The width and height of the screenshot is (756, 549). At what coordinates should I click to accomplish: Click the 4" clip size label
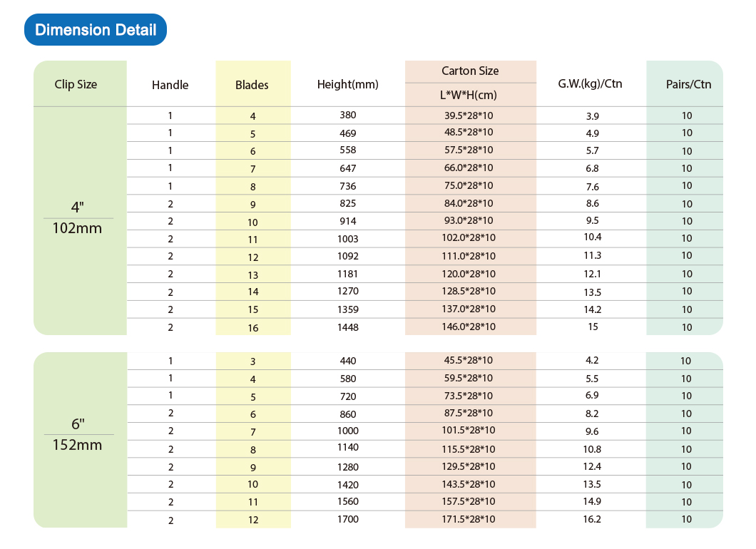point(78,207)
